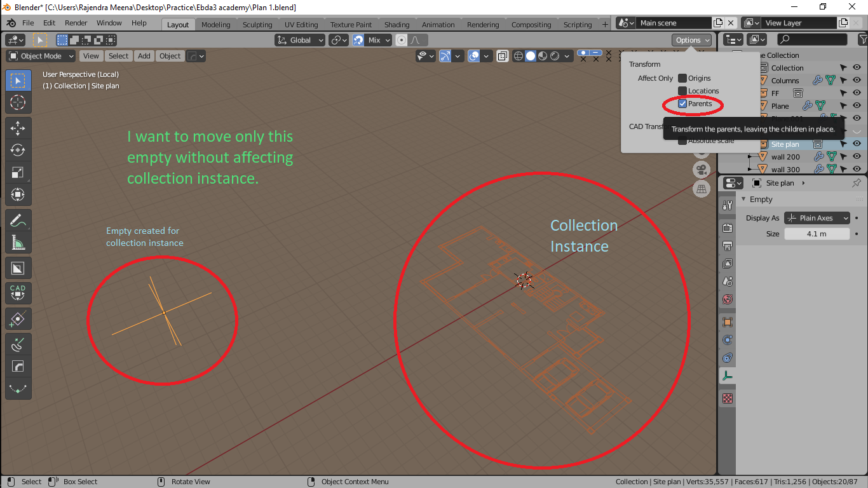Click the empty Size 4.1 m field

(817, 234)
